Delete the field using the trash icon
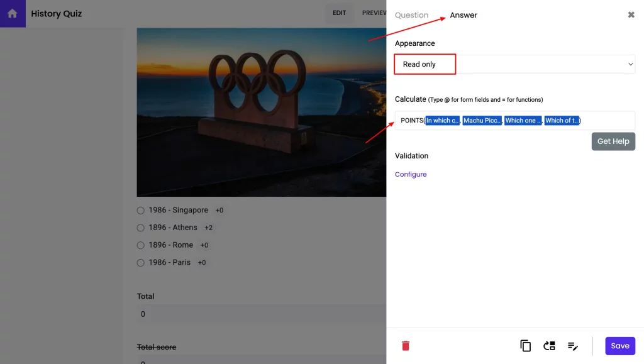 pyautogui.click(x=405, y=345)
